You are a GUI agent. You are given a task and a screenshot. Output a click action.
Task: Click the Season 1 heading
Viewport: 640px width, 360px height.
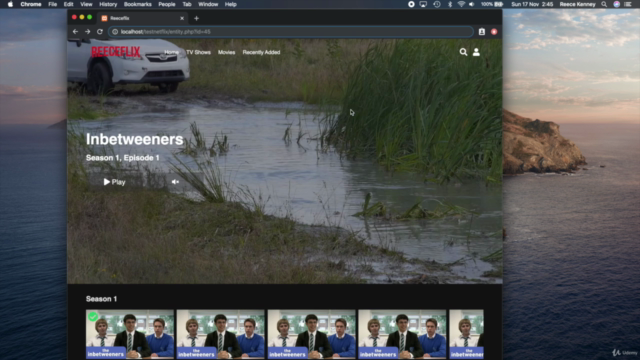coord(101,299)
